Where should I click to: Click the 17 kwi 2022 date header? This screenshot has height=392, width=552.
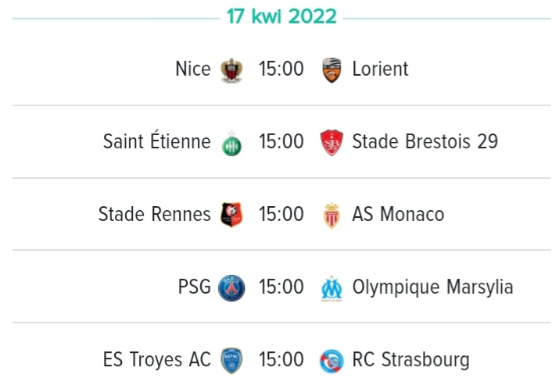(x=281, y=16)
